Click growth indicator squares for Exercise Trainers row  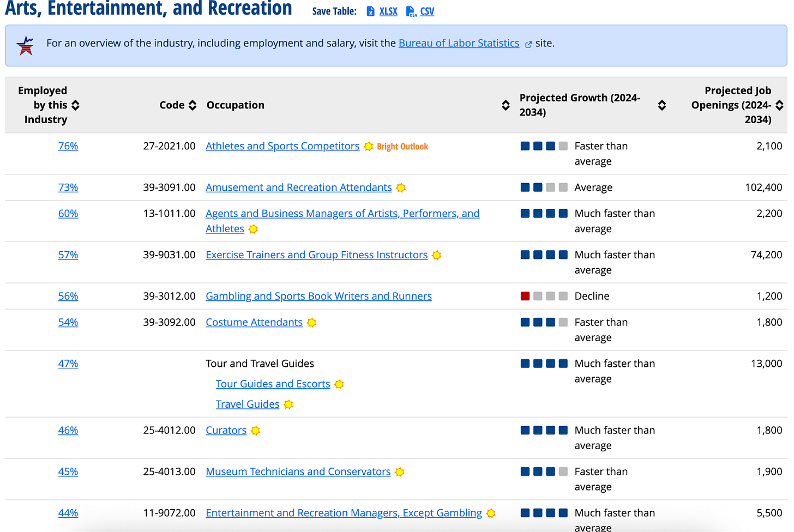click(544, 255)
